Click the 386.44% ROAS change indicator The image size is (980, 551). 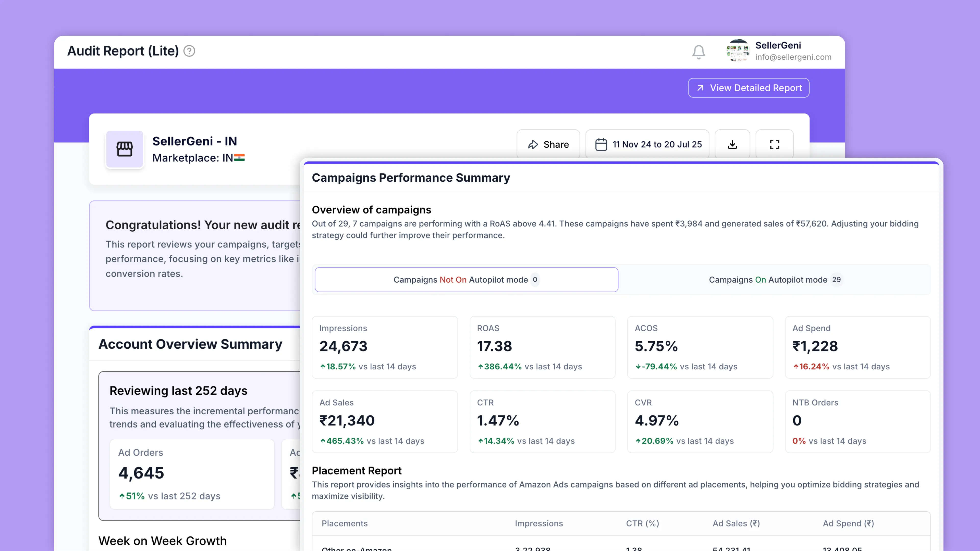[x=499, y=367]
